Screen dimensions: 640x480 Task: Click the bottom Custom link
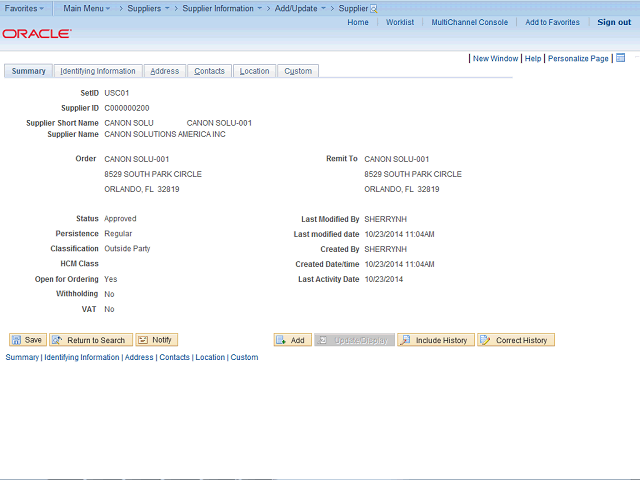pyautogui.click(x=244, y=357)
